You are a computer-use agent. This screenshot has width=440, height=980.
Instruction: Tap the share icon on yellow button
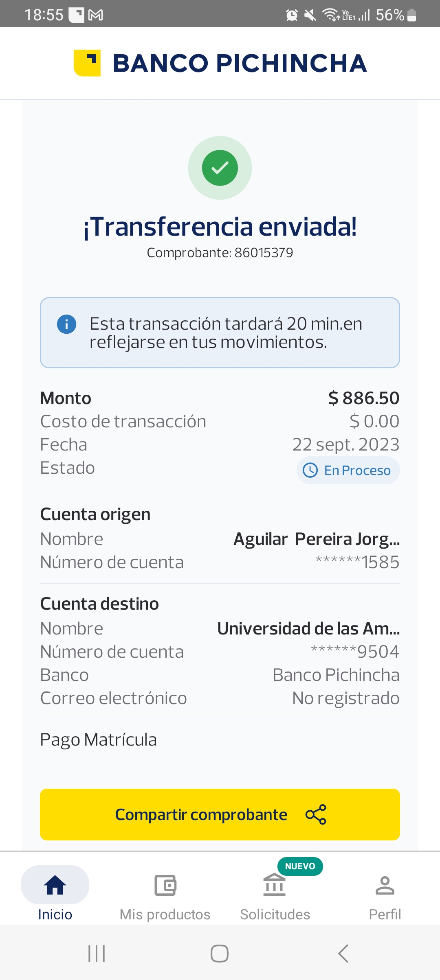pos(316,814)
